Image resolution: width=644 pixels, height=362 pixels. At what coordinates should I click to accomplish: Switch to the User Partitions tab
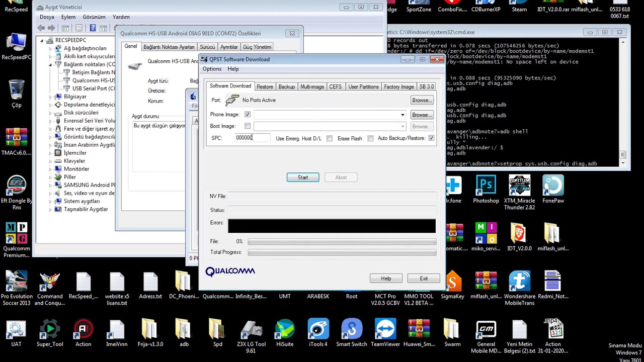tap(363, 86)
